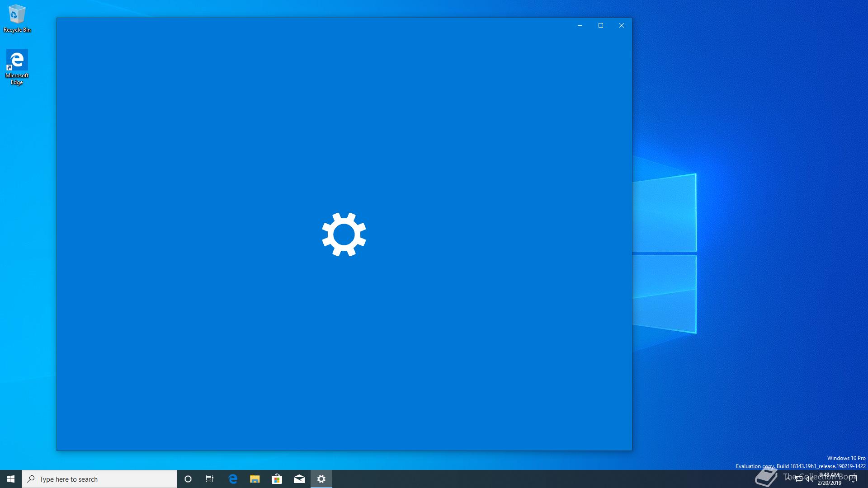Open the Windows Start menu
Screen dimensions: 868x488
coord(11,479)
